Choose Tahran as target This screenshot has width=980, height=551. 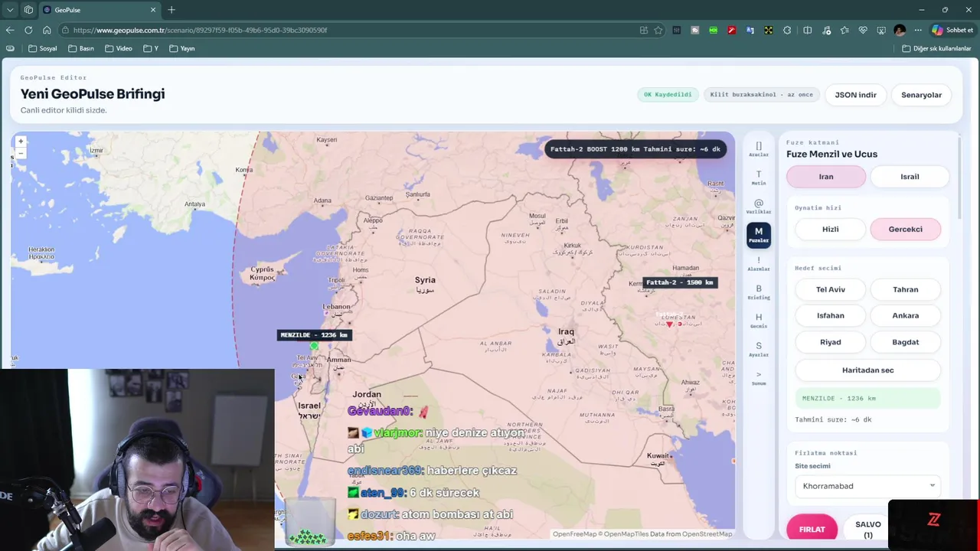click(x=905, y=289)
